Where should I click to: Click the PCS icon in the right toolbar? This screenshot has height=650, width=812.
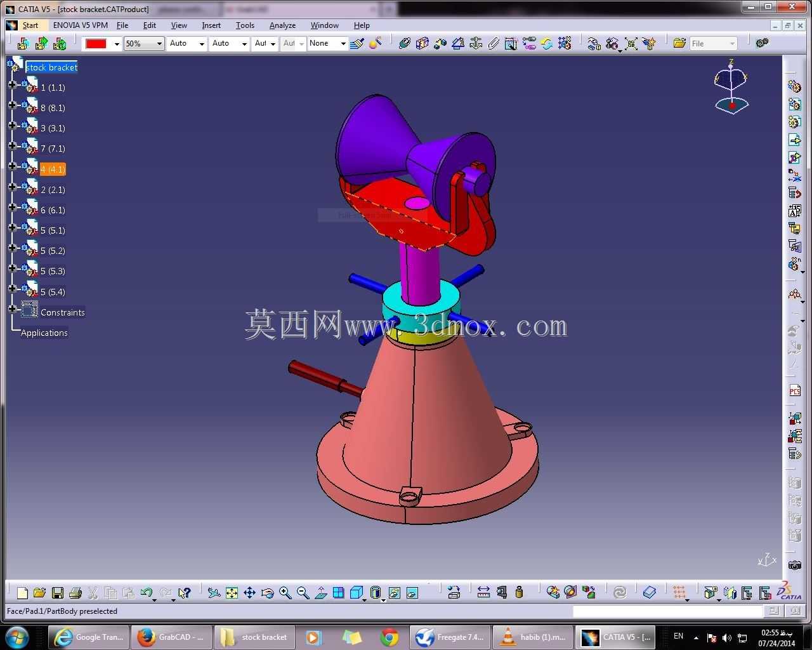click(794, 391)
